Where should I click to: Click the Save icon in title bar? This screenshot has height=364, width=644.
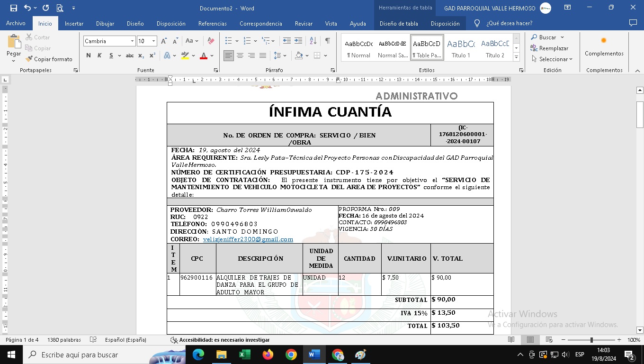(13, 8)
